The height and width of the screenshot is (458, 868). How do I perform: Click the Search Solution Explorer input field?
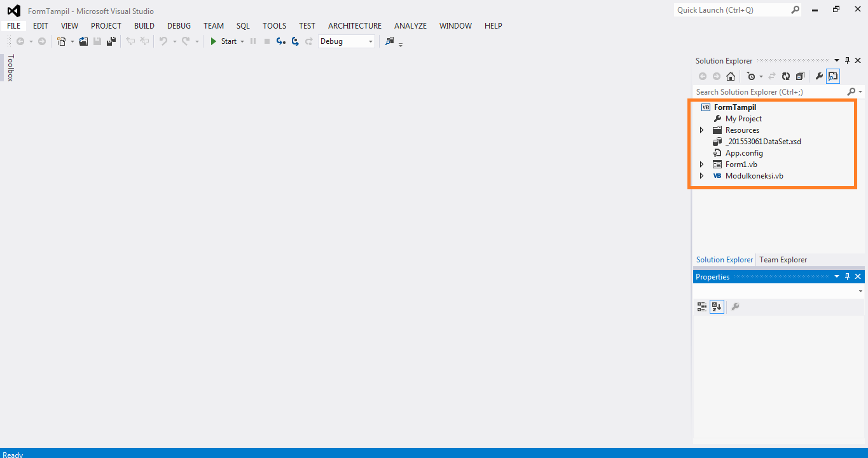click(x=763, y=91)
